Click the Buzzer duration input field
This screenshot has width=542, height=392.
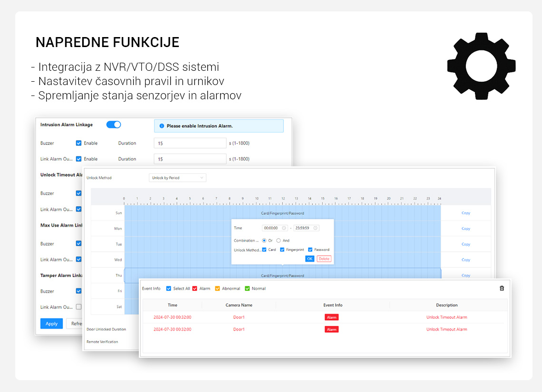click(x=190, y=143)
